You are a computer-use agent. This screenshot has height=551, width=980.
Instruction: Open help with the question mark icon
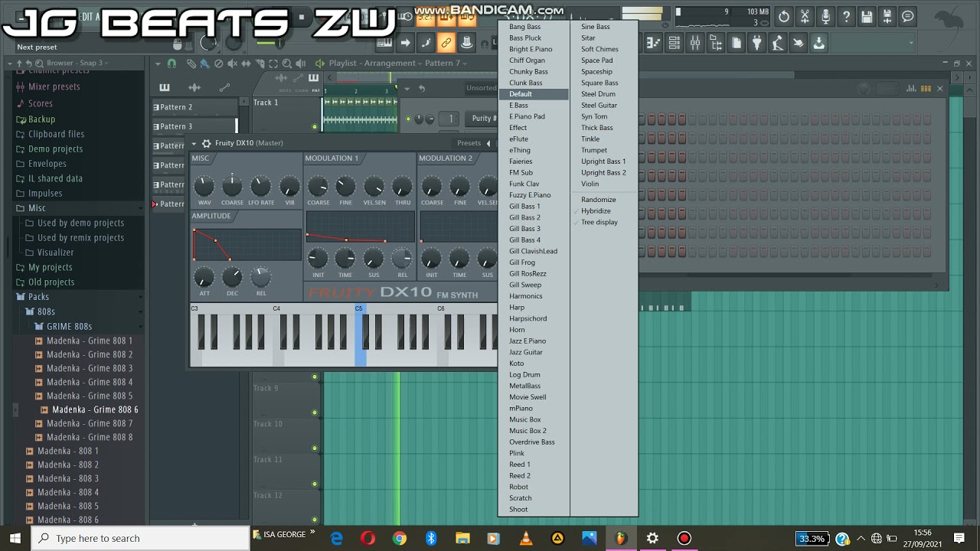coord(846,16)
